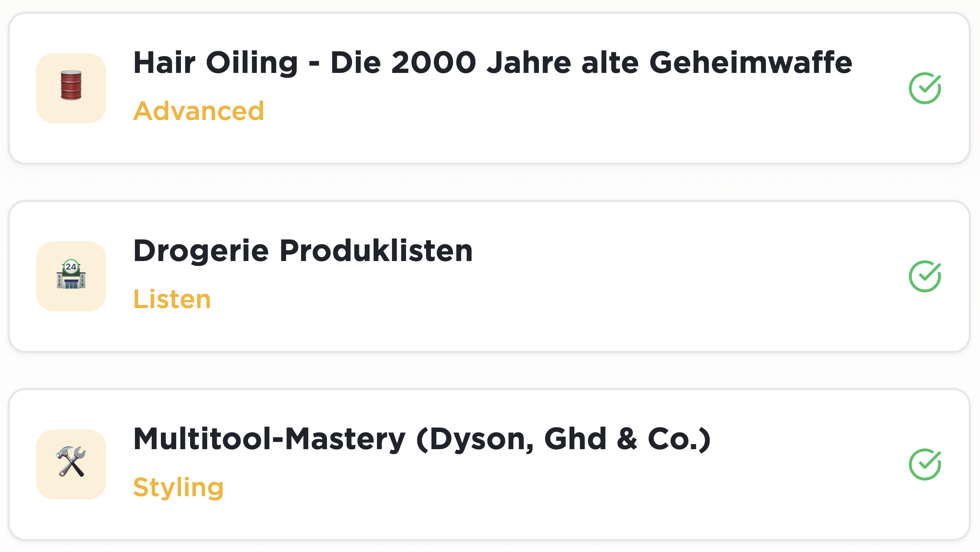Viewport: 980px width, 552px height.
Task: Click the 24-hour store icon
Action: (x=71, y=274)
